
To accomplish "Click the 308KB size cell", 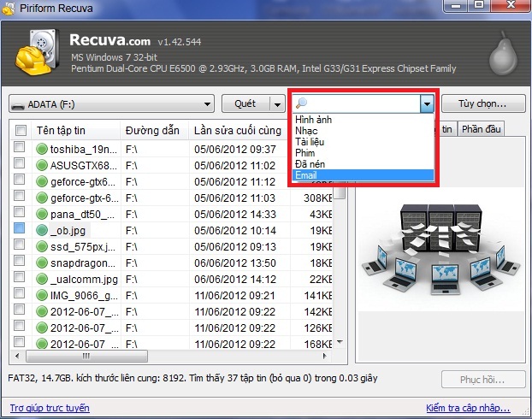I will 318,198.
